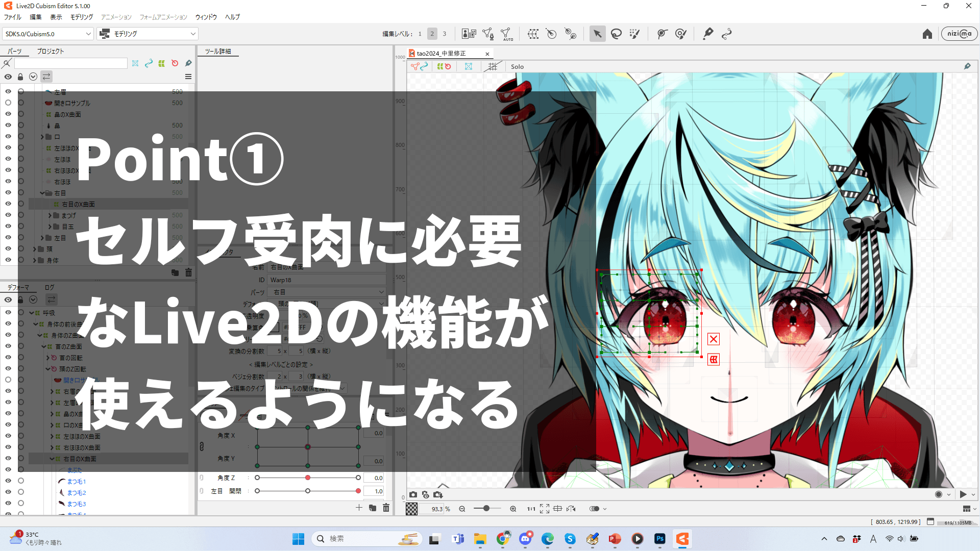980x551 pixels.
Task: Fit the model to the view
Action: pyautogui.click(x=545, y=508)
